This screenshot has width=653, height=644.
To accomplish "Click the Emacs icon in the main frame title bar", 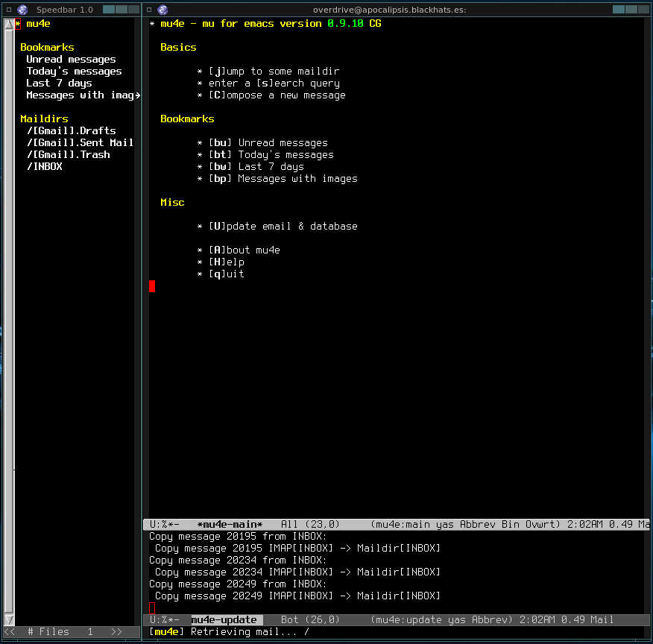I will coord(163,10).
